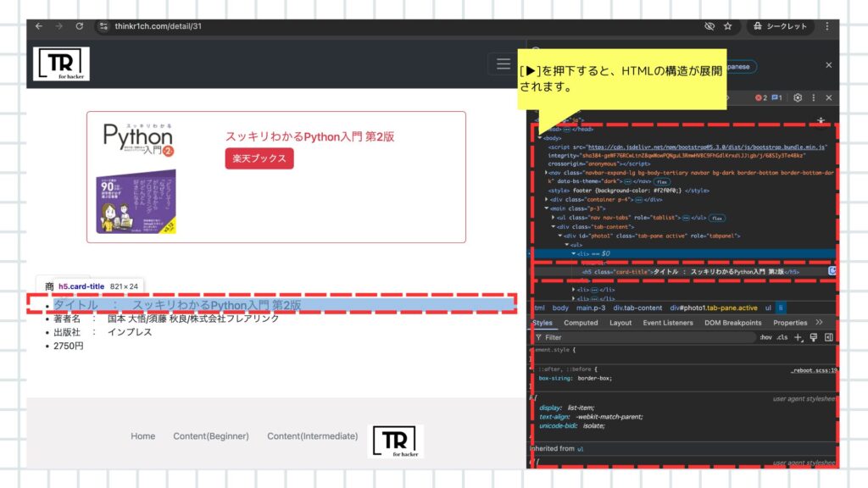
Task: Expand the div container p-4 node
Action: point(547,199)
